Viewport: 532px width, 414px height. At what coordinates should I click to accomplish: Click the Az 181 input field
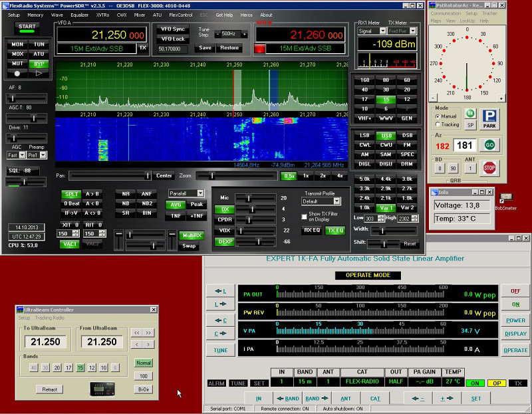pyautogui.click(x=464, y=146)
